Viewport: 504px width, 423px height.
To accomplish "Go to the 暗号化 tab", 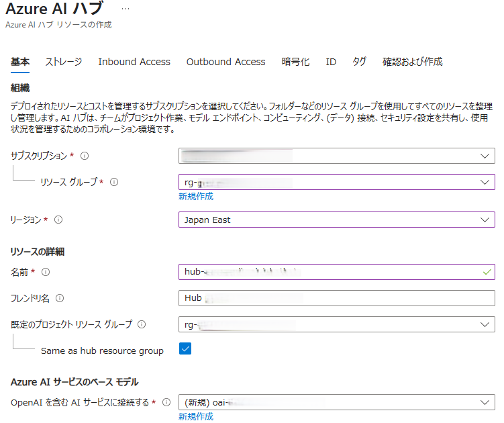I will tap(295, 62).
